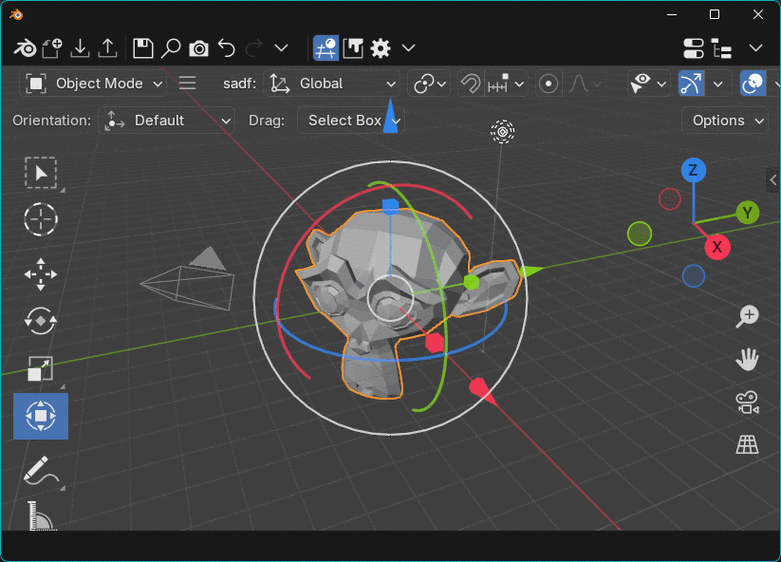Click the camera render icon
The width and height of the screenshot is (781, 562).
pyautogui.click(x=199, y=49)
